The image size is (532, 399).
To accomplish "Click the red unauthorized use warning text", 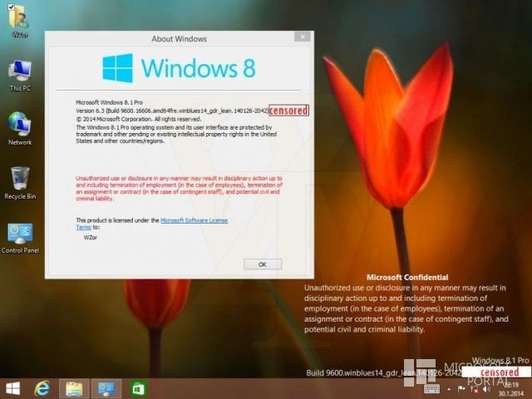I will point(180,189).
